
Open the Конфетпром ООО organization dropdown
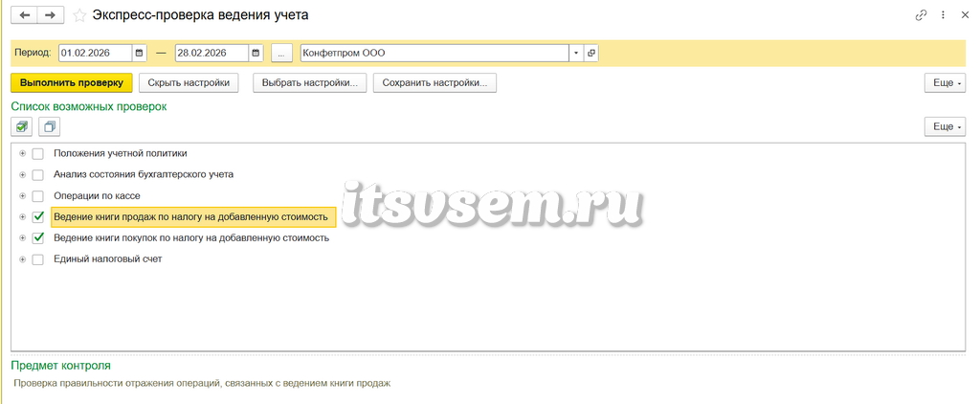coord(575,54)
